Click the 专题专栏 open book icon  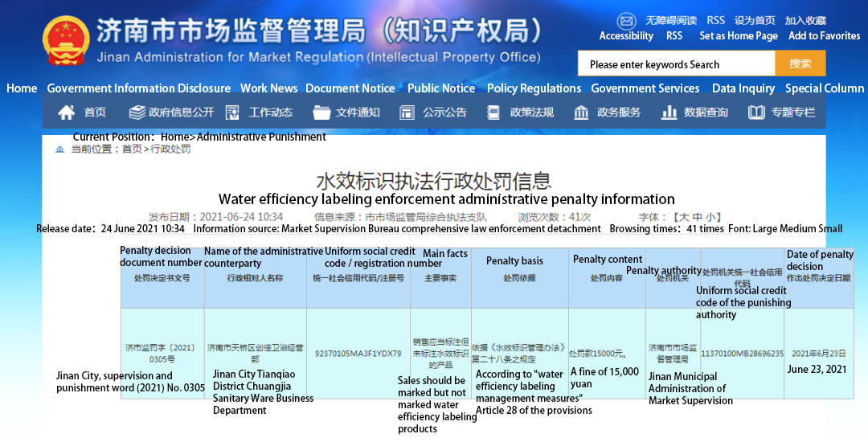756,113
